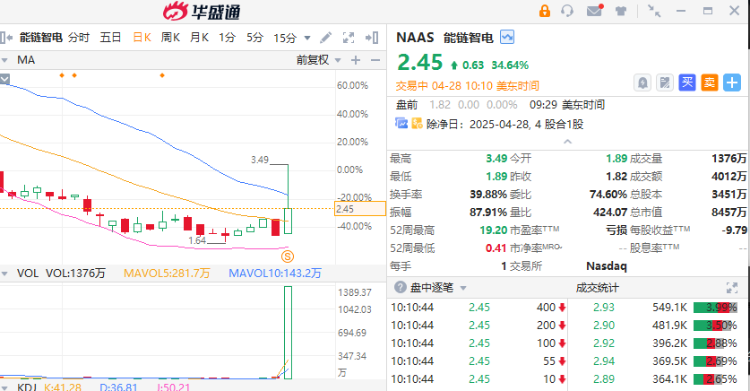
Task: Open the VOL indicator dropdown
Action: (x=5, y=274)
